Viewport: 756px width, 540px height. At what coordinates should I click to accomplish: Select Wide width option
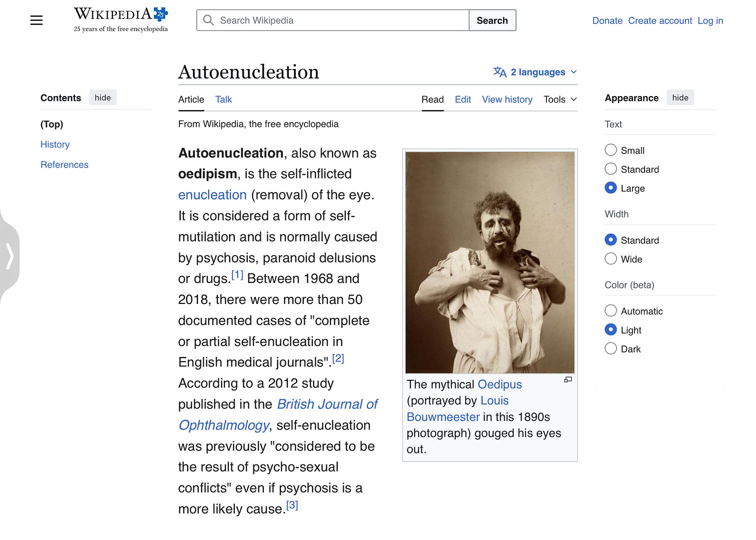tap(611, 259)
